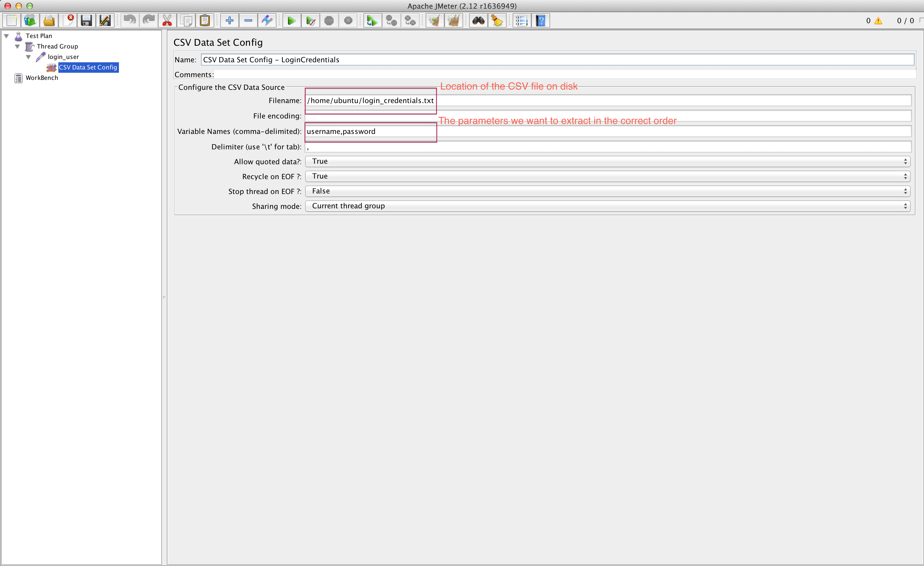Open the Help question mark icon
924x566 pixels.
(x=540, y=21)
